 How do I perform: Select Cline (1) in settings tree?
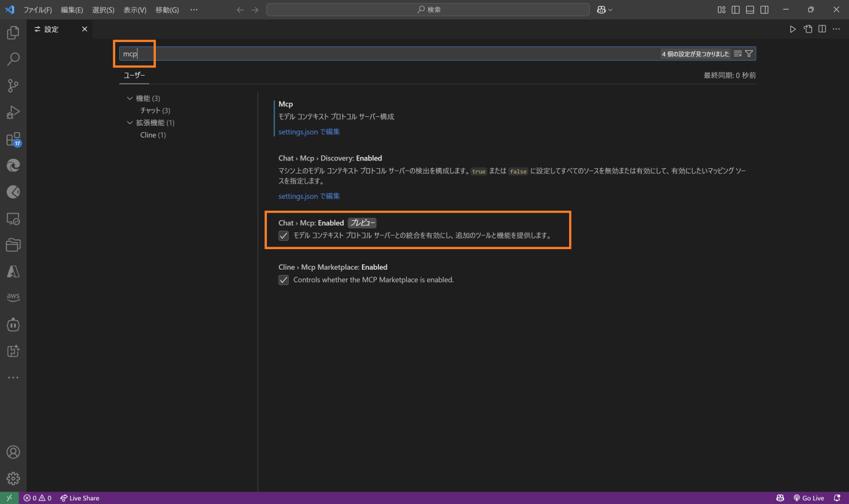point(153,135)
